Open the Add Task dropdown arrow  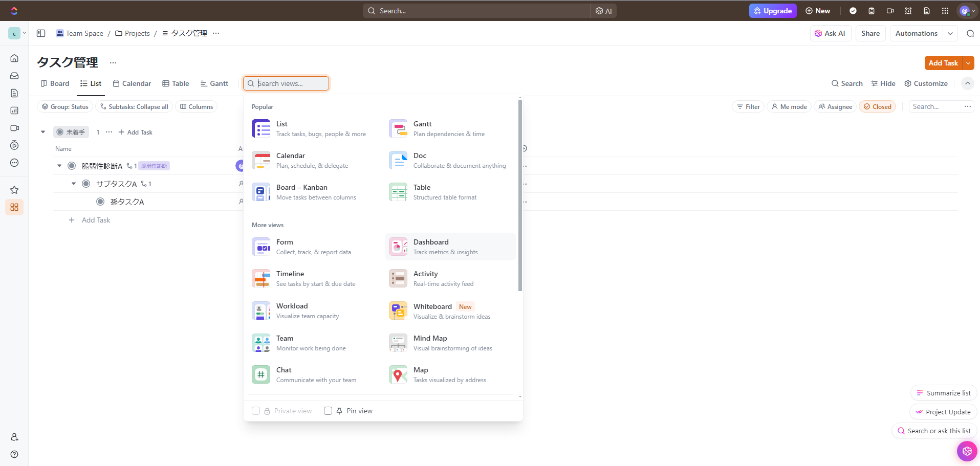pos(968,63)
